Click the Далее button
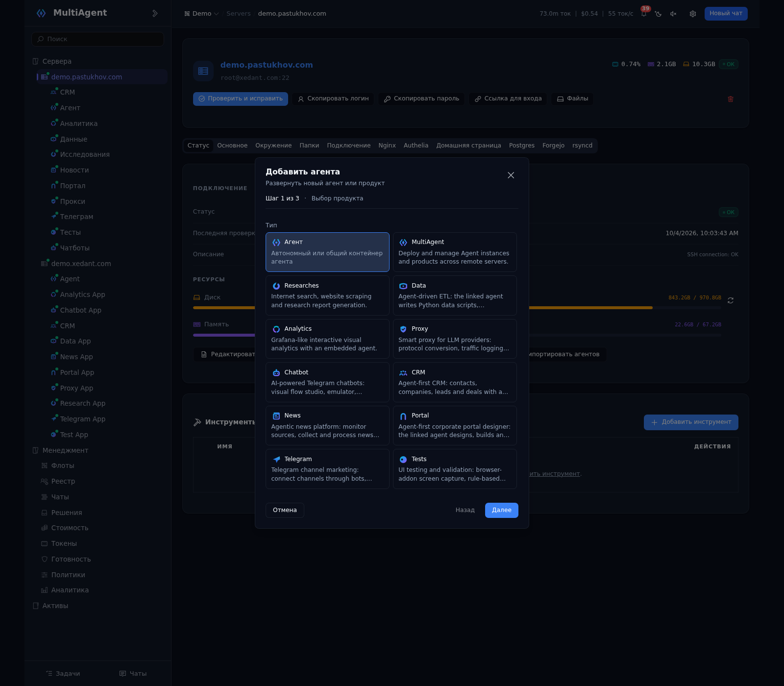This screenshot has height=686, width=784. pyautogui.click(x=502, y=510)
